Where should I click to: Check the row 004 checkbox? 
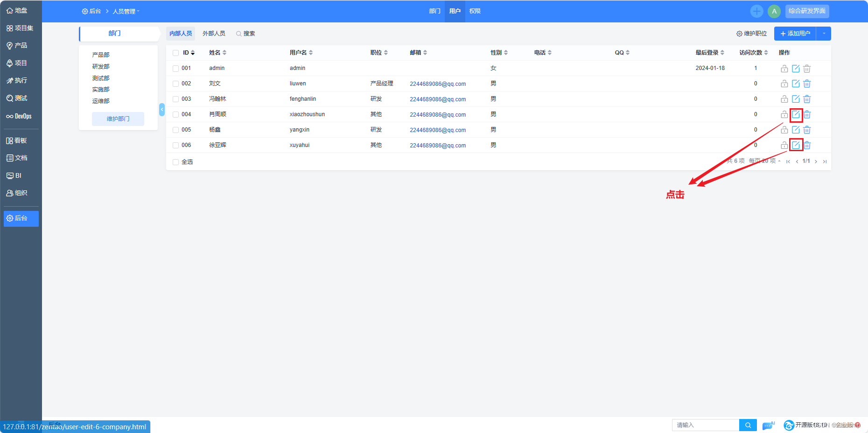[x=176, y=114]
